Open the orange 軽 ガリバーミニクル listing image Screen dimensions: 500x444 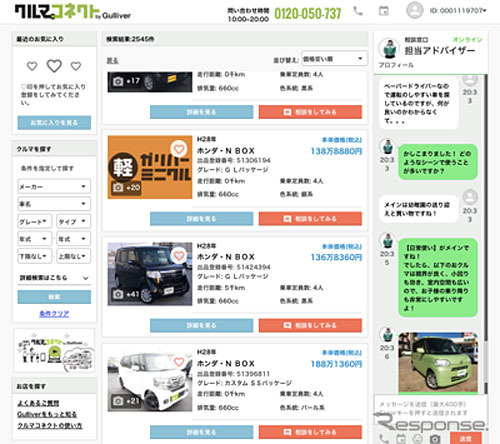click(x=150, y=167)
